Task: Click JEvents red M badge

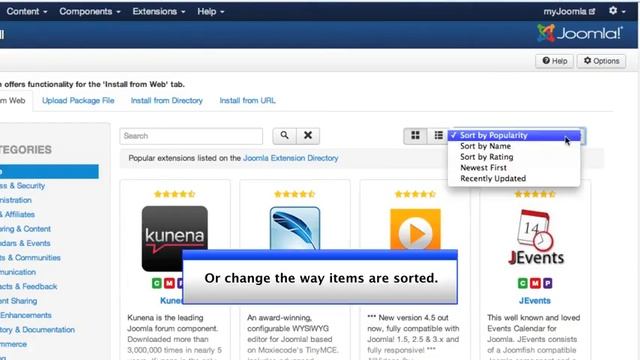Action: tap(535, 283)
